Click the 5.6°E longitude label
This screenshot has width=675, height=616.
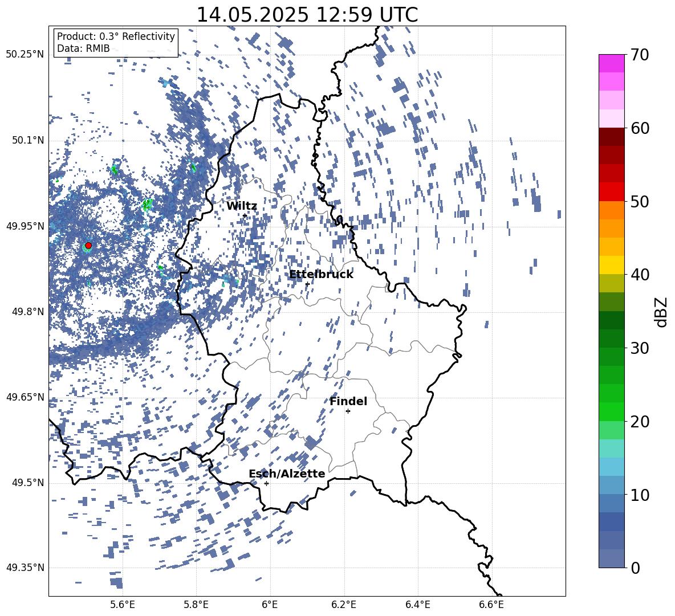pyautogui.click(x=123, y=605)
